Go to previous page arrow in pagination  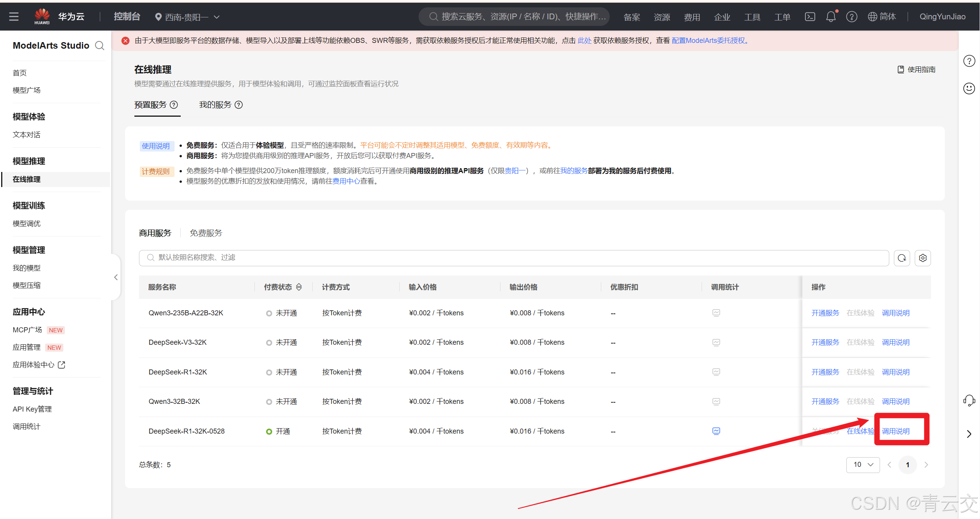point(889,465)
